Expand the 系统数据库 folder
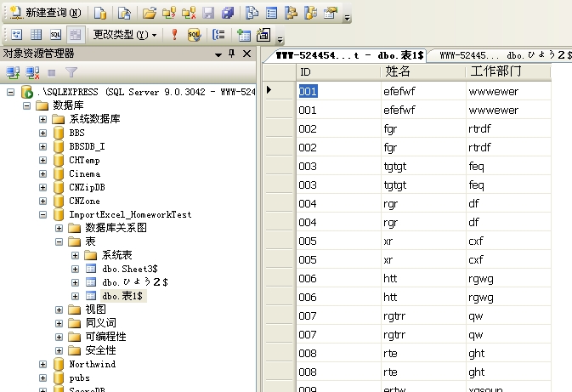This screenshot has width=572, height=392. pyautogui.click(x=42, y=119)
